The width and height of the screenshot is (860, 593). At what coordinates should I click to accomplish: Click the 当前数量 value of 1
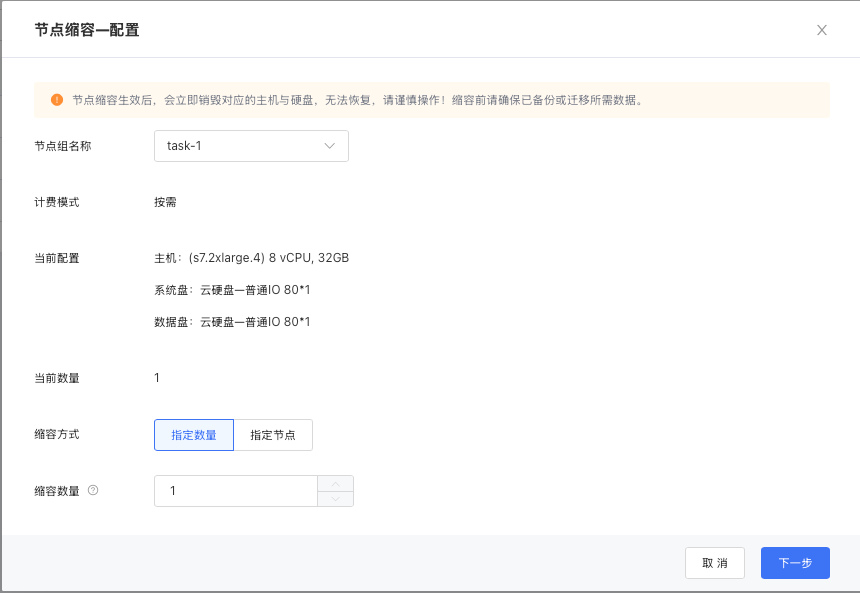click(x=157, y=378)
